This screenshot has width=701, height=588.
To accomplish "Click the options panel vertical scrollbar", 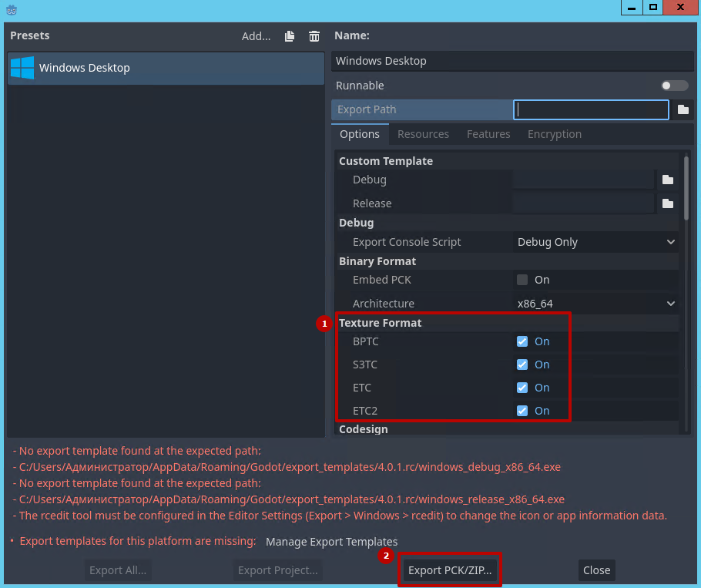I will 686,188.
